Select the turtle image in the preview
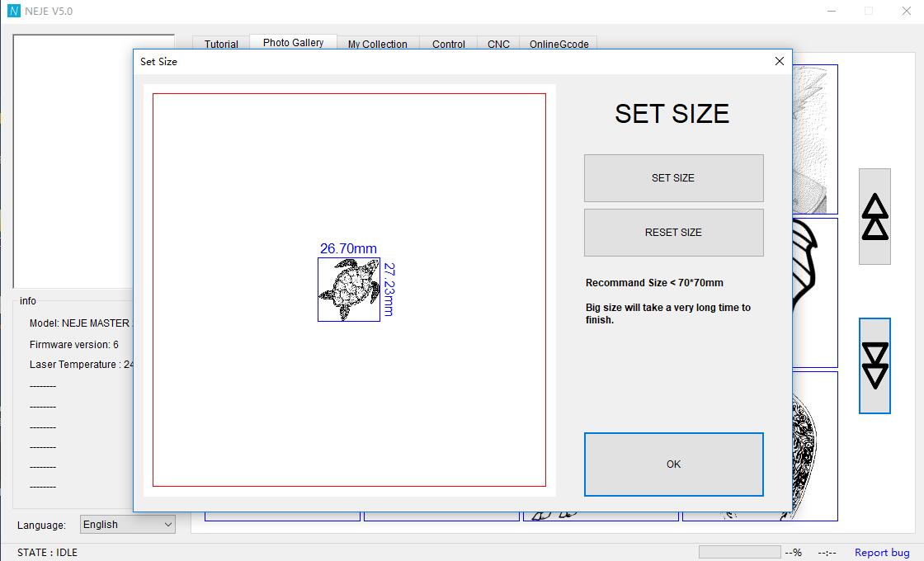The image size is (924, 561). pos(349,290)
